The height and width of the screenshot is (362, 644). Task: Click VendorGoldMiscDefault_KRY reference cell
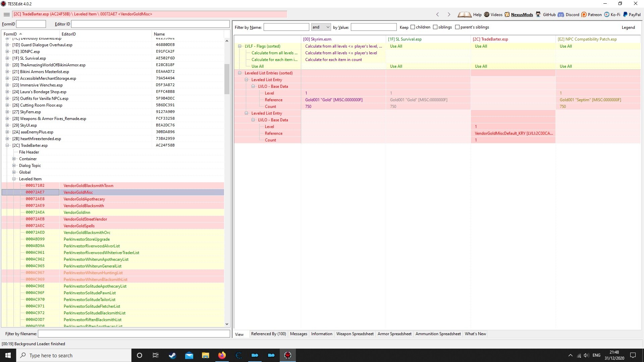(513, 133)
